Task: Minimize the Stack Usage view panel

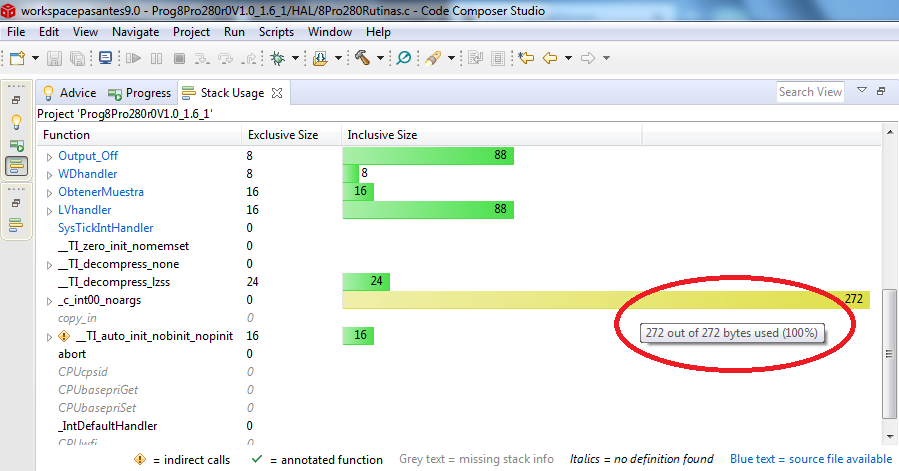Action: [881, 91]
